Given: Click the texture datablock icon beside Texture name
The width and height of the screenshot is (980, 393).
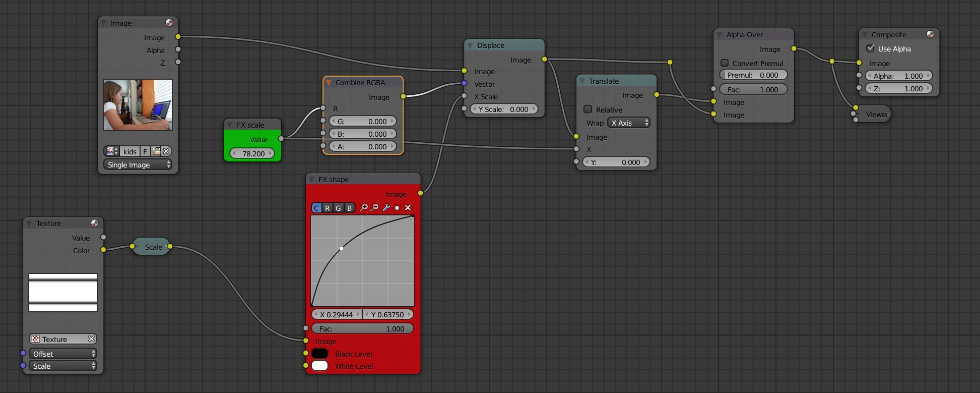Looking at the screenshot, I should (35, 339).
